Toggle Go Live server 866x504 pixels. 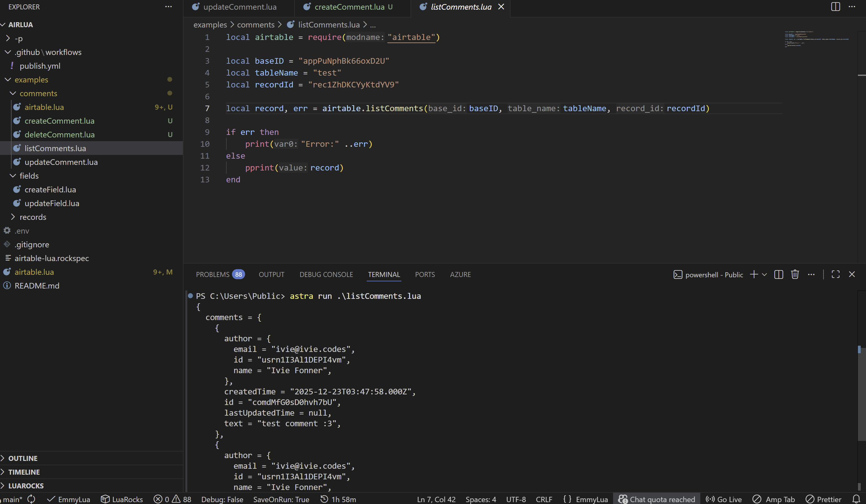[724, 499]
